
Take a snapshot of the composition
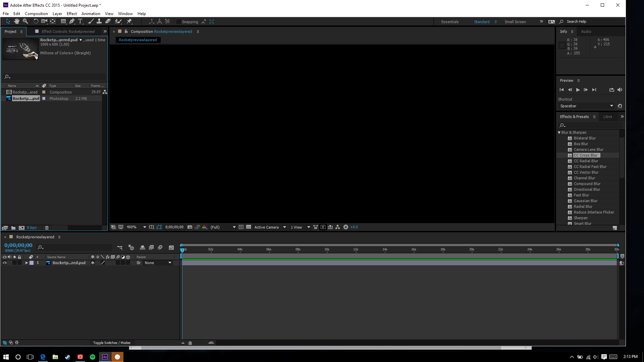click(190, 227)
